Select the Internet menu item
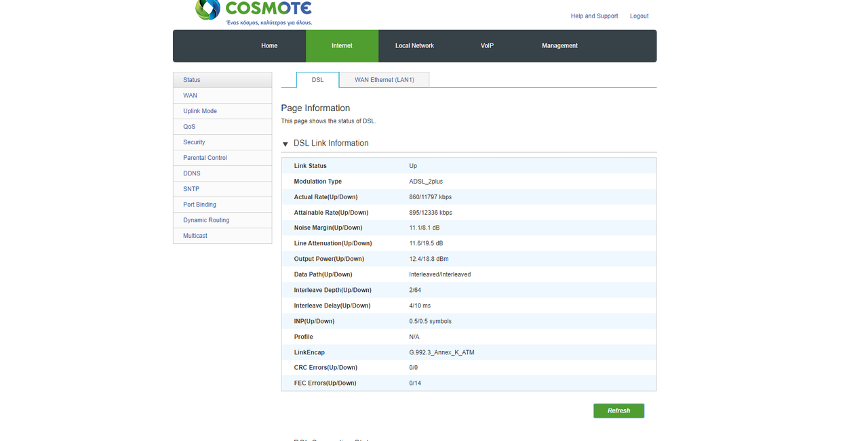 pos(342,46)
